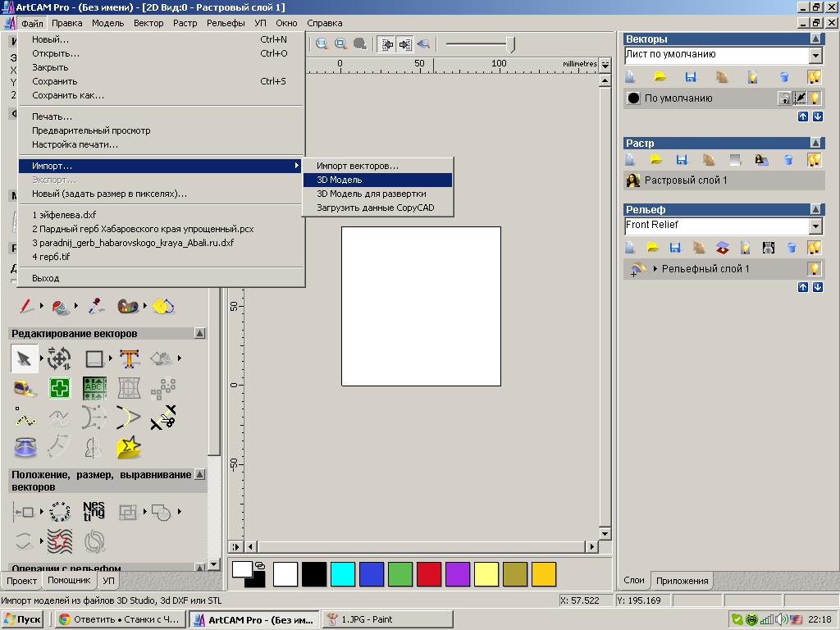Select the trim vectors scissors tool

tap(163, 418)
